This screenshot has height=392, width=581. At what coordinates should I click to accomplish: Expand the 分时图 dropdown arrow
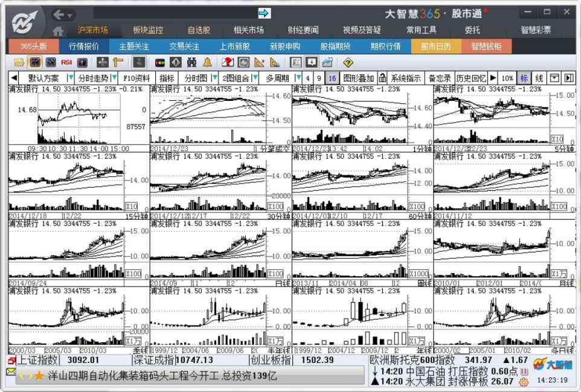pos(214,78)
